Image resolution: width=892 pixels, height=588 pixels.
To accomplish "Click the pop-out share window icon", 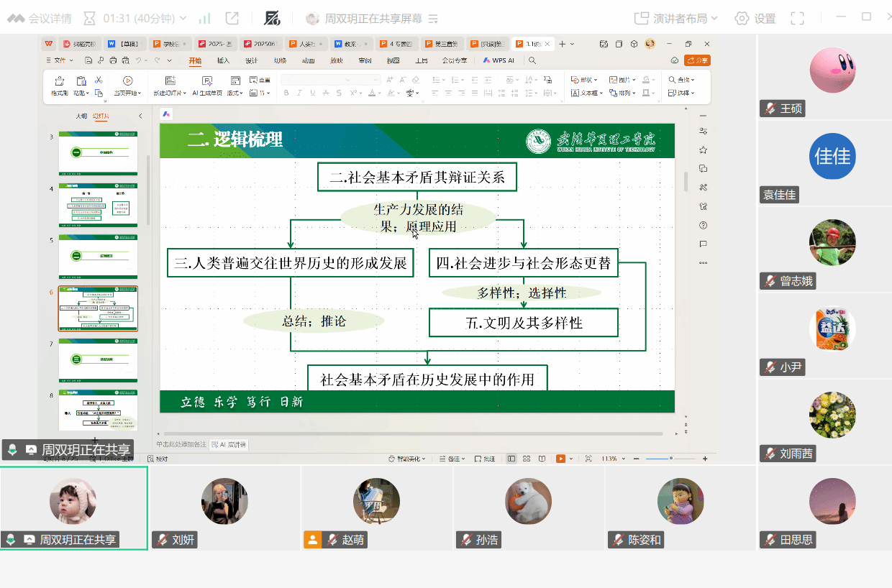I will point(232,19).
